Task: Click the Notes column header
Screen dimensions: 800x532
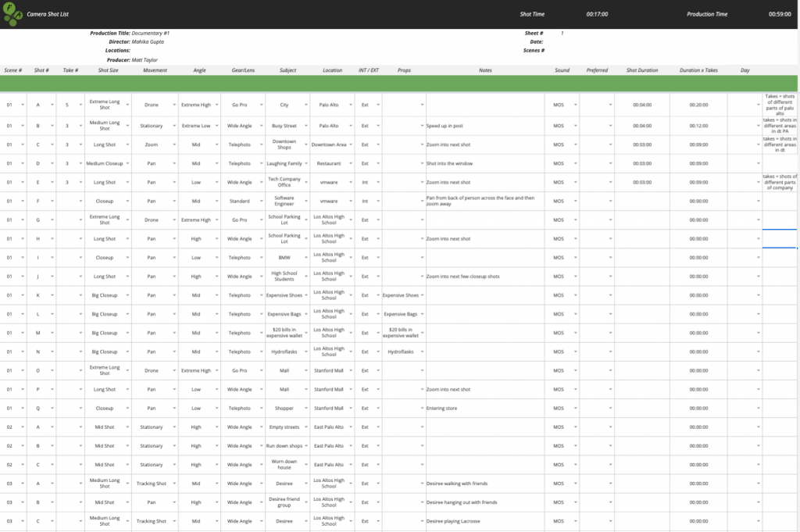Action: (x=485, y=70)
